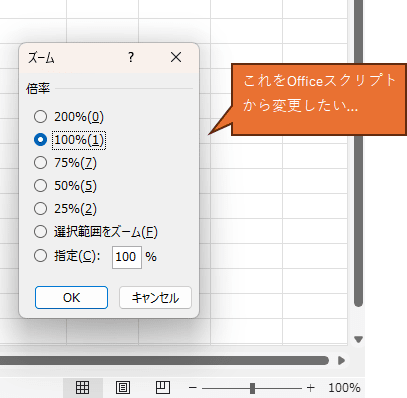Confirm the zoom dialog with OK
The width and height of the screenshot is (407, 398).
pos(71,297)
